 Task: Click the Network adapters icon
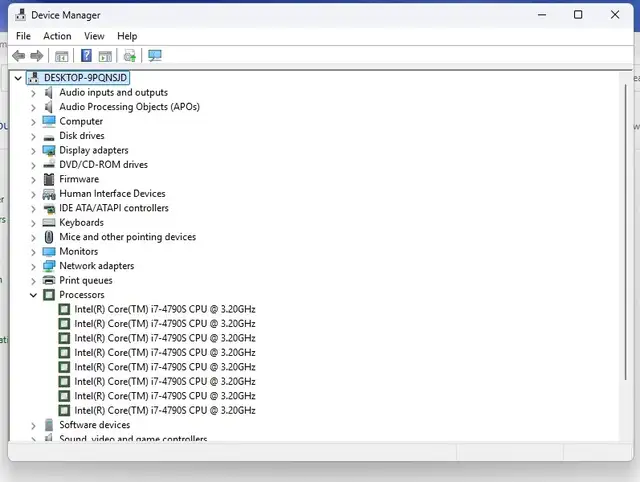[49, 266]
